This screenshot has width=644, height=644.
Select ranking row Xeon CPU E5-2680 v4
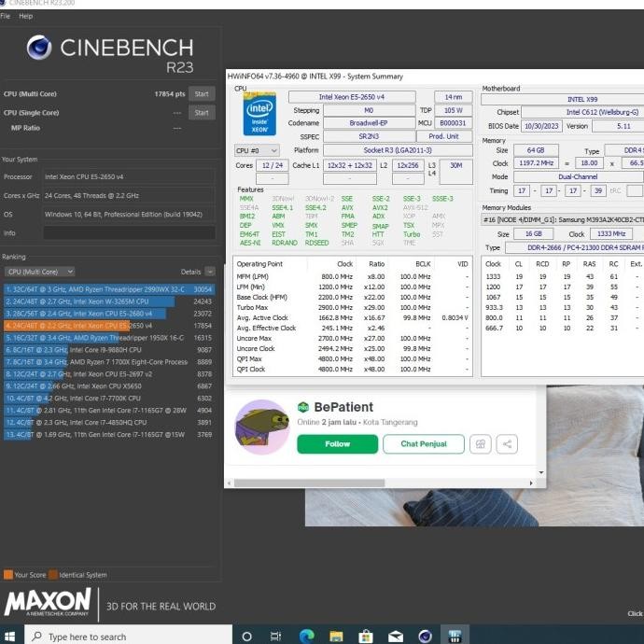pos(109,314)
